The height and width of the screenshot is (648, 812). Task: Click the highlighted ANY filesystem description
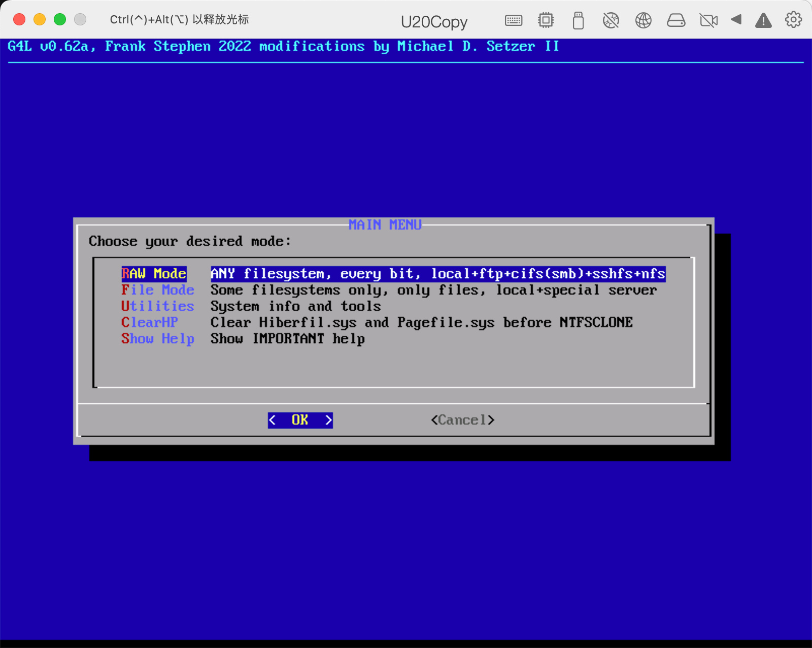pyautogui.click(x=437, y=274)
